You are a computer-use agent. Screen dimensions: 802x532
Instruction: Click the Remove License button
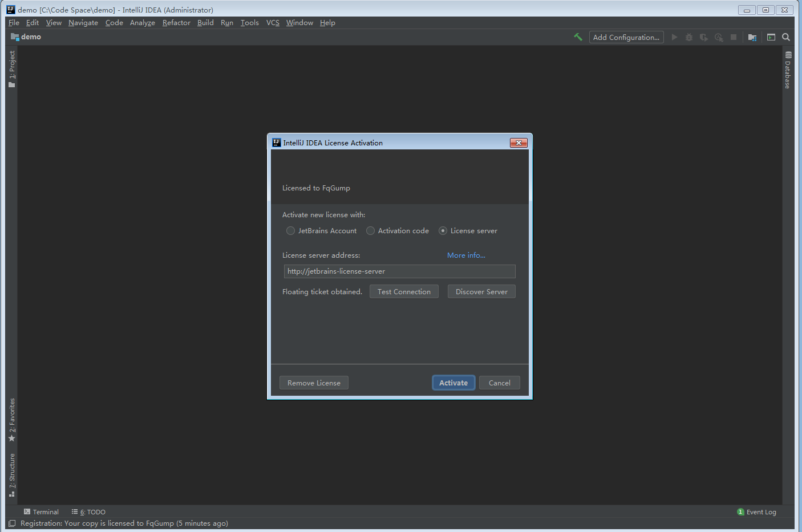coord(314,383)
